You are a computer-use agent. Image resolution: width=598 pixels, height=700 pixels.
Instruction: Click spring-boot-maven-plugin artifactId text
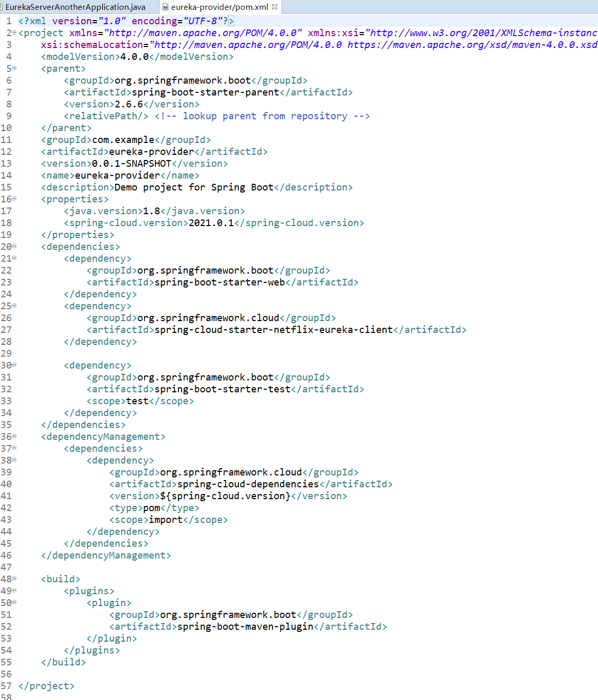click(x=245, y=627)
